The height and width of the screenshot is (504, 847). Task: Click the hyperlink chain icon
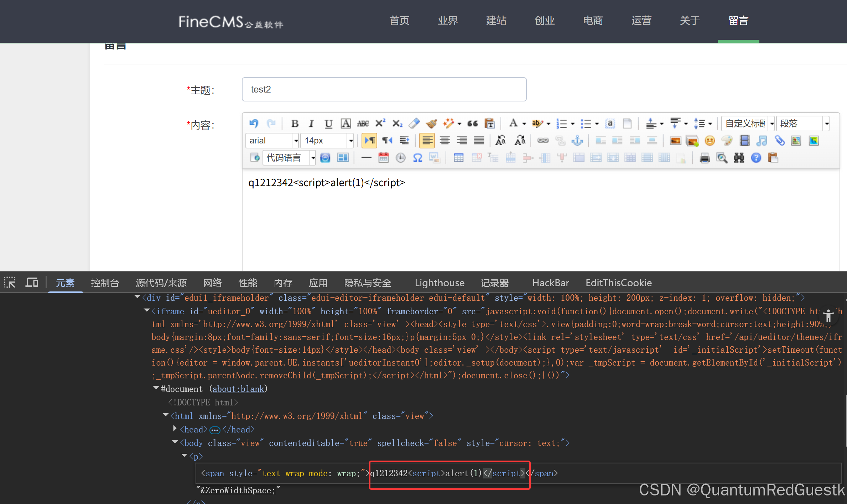tap(543, 141)
